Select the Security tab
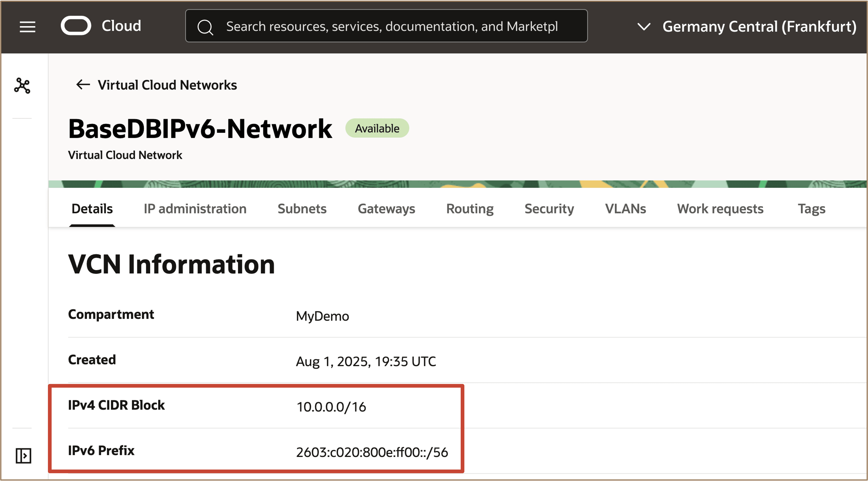The height and width of the screenshot is (481, 868). tap(549, 209)
